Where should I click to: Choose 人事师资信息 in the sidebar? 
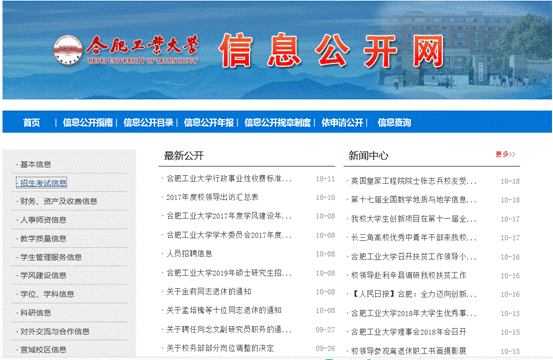(x=43, y=220)
